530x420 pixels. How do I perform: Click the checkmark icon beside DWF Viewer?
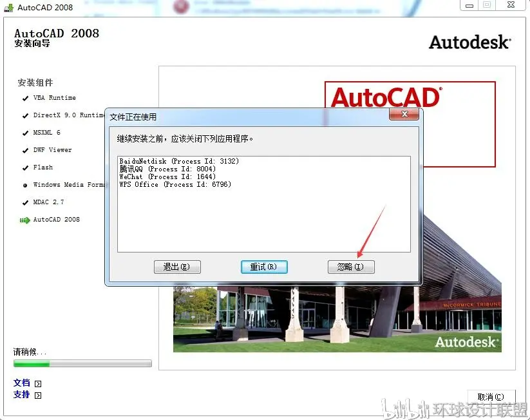(25, 151)
